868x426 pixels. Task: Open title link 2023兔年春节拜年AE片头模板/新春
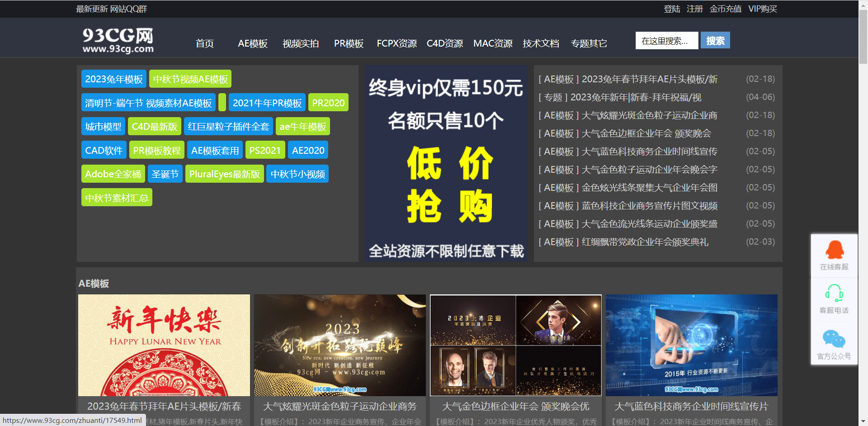point(164,407)
